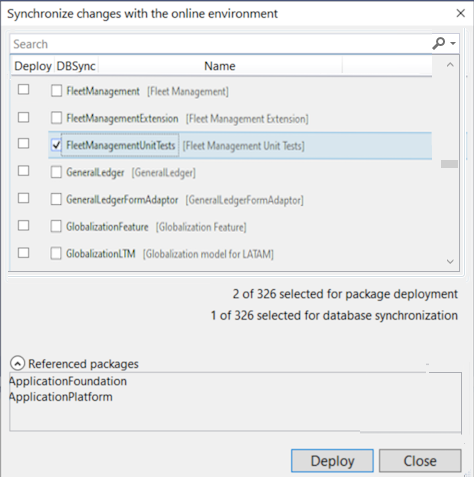The width and height of the screenshot is (474, 477).
Task: Select the FleetManagementExtension package name
Action: click(122, 118)
